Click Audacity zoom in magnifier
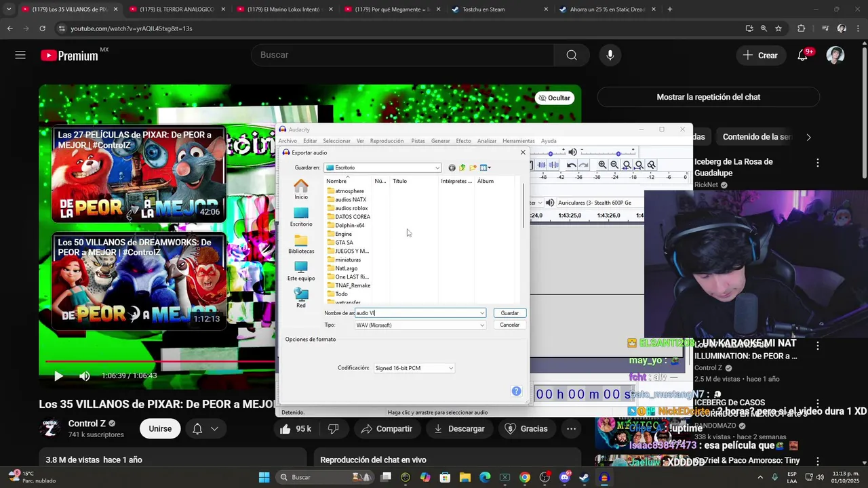 pyautogui.click(x=602, y=165)
